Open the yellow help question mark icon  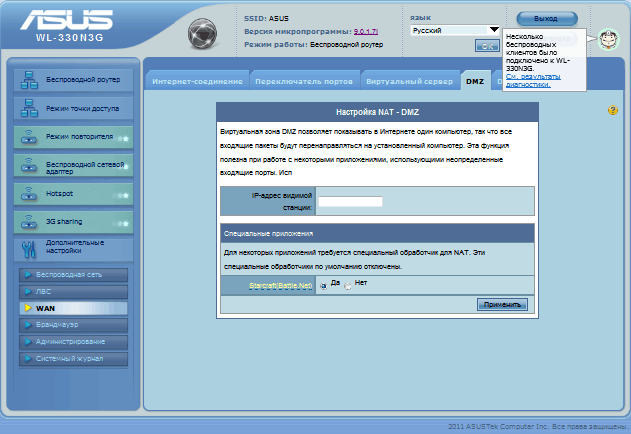click(x=612, y=110)
